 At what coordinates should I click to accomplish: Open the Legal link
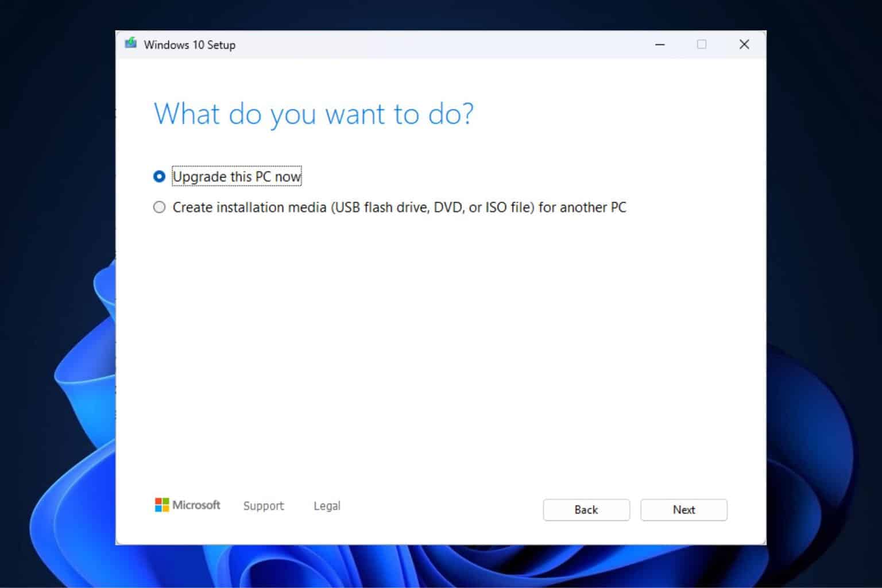(x=327, y=506)
